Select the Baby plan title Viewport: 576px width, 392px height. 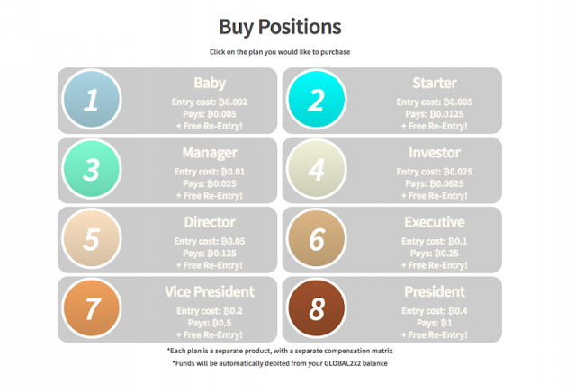210,84
